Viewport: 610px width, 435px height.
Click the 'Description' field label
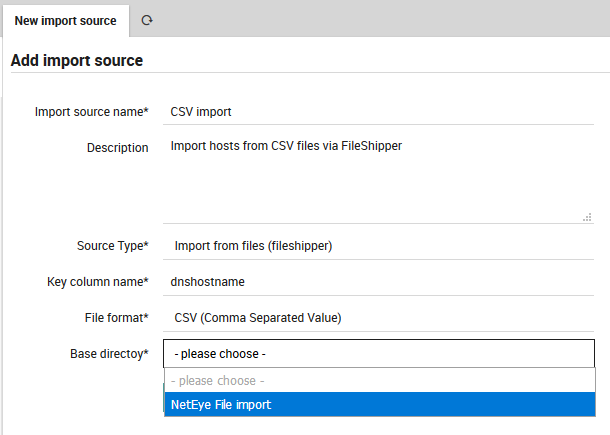(117, 147)
